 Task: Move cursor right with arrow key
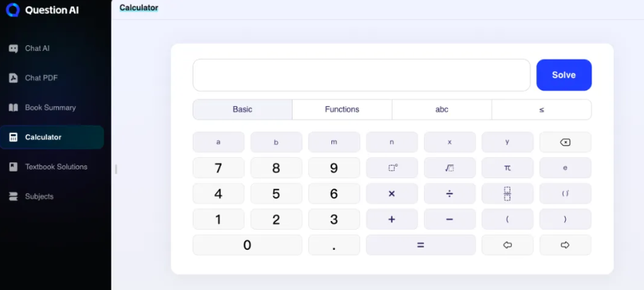[565, 245]
